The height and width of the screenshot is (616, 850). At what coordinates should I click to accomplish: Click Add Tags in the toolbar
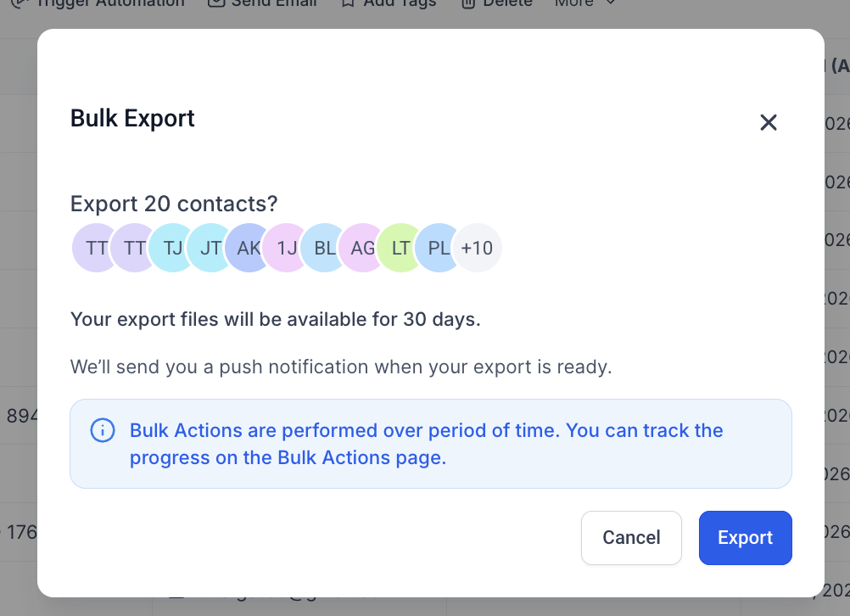(389, 3)
